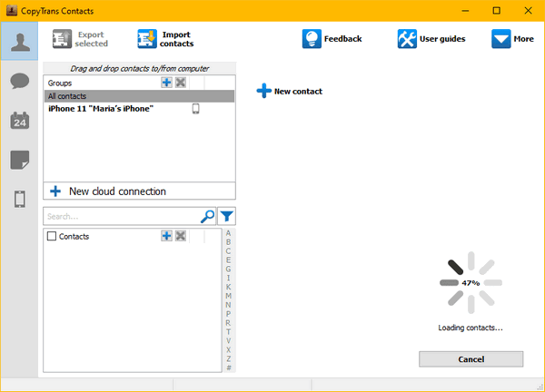
Task: Cancel loading contacts
Action: click(x=471, y=359)
